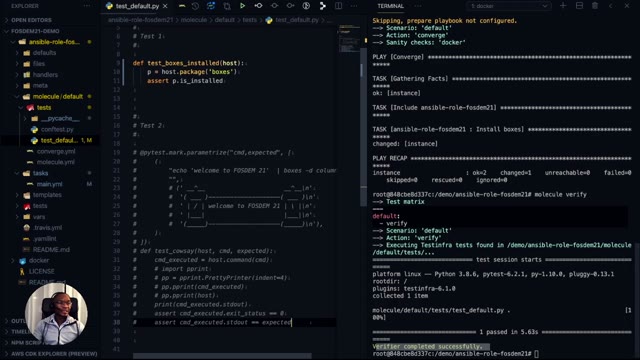Image resolution: width=640 pixels, height=360 pixels.
Task: Open main.yml under tasks
Action: 49,184
